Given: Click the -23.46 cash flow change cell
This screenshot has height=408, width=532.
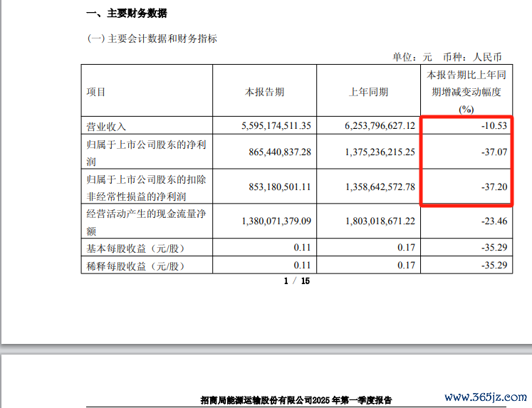Looking at the screenshot, I should (x=493, y=221).
